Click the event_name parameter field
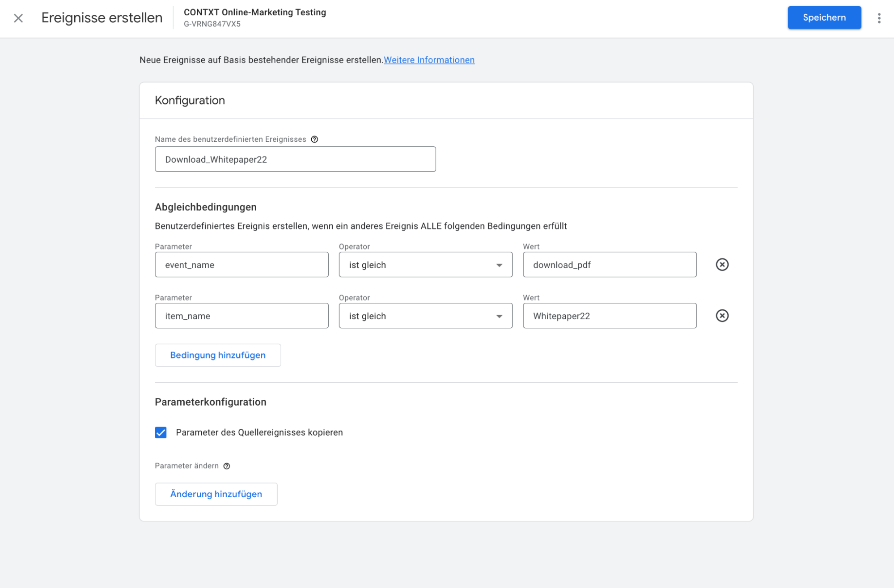This screenshot has height=588, width=894. (x=242, y=265)
